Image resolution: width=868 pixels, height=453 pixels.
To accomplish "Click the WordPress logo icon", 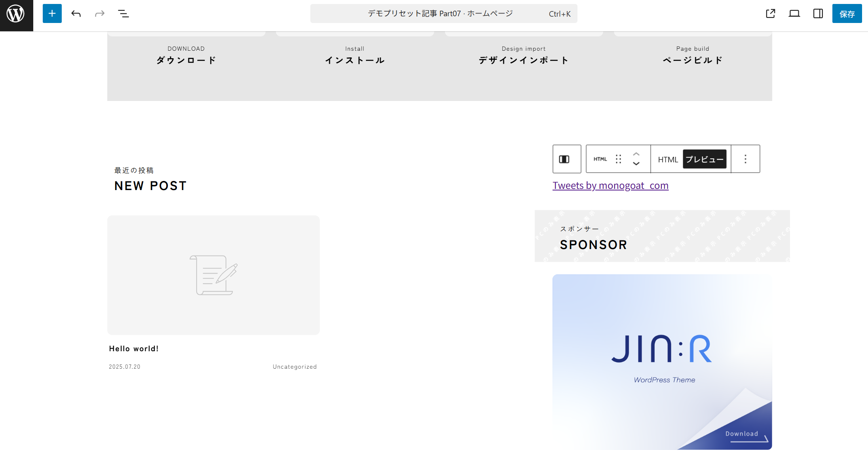I will tap(16, 14).
